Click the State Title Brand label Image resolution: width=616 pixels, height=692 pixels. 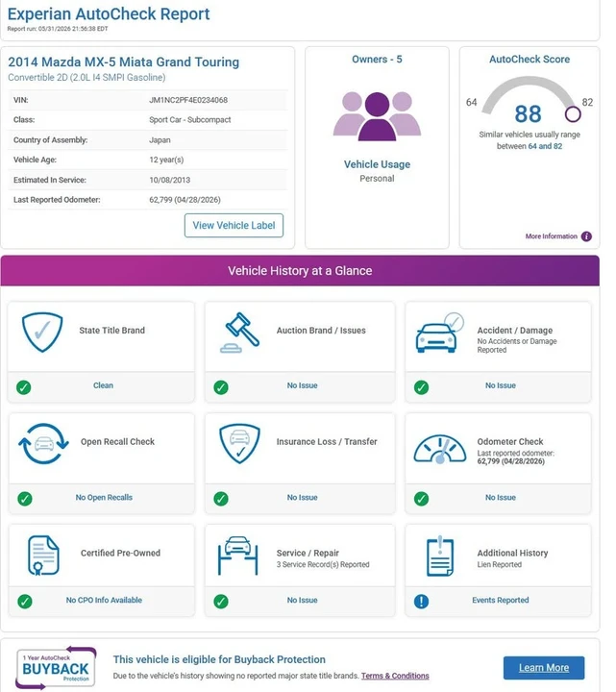[112, 331]
